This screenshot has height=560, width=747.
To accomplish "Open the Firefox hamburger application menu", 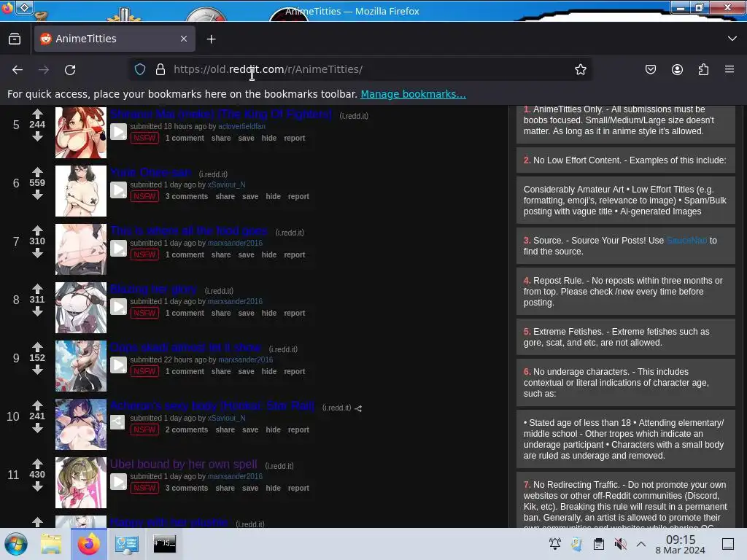I will click(x=729, y=69).
